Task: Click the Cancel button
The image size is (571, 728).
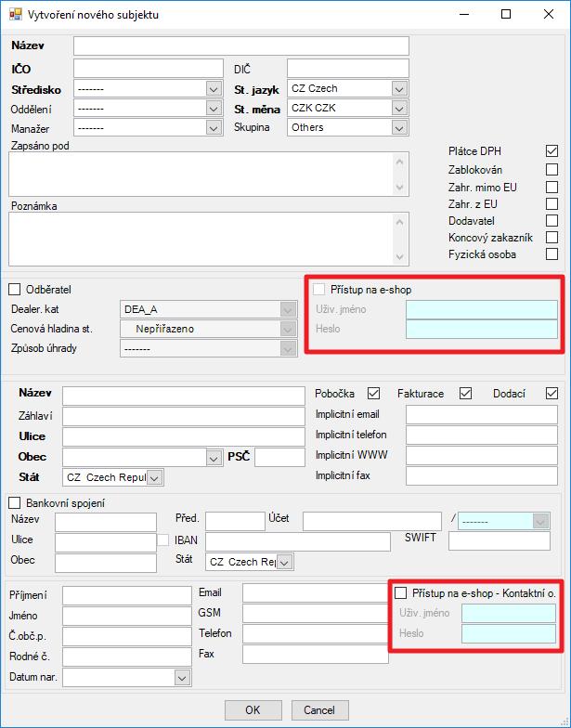Action: [319, 710]
